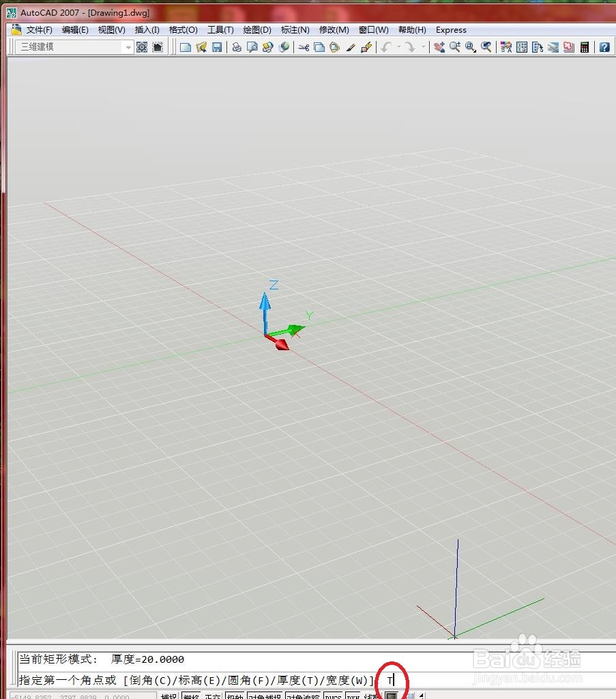
Task: Toggle 极轴 polar tracking in status bar
Action: coord(235,696)
